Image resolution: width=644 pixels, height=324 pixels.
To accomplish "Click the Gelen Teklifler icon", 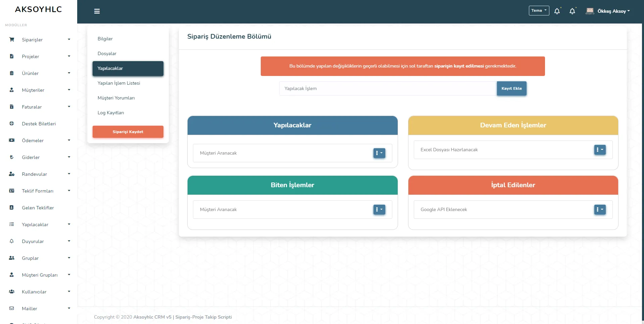I will tap(12, 207).
